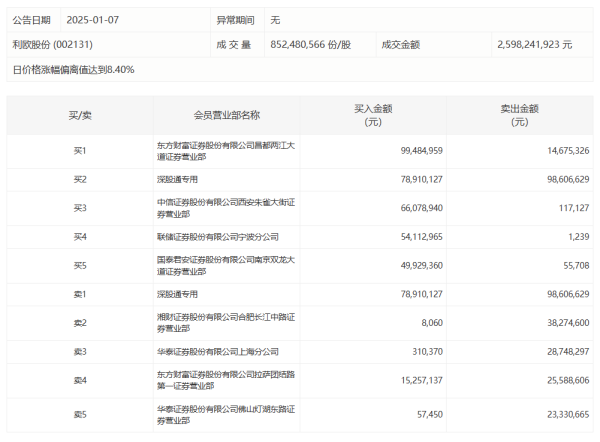
Task: Select buy amount 57,450
Action: click(x=430, y=415)
